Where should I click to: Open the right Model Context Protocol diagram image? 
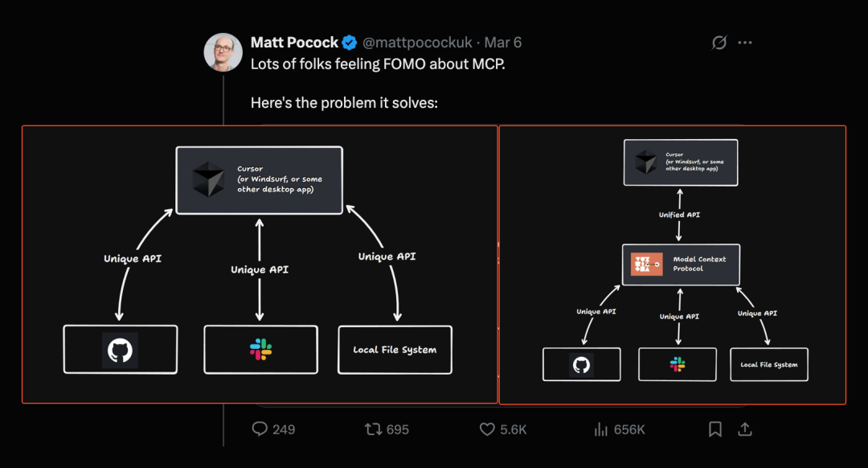[673, 265]
